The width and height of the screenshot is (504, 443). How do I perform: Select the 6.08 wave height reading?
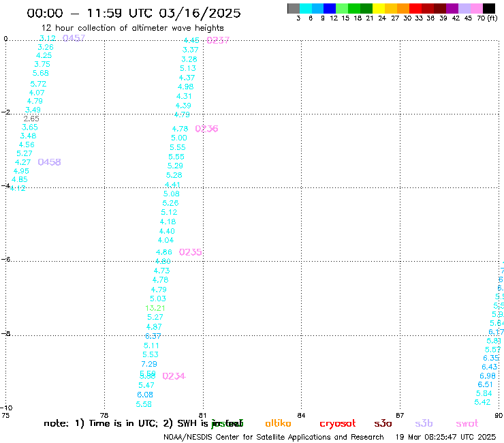[x=145, y=395]
